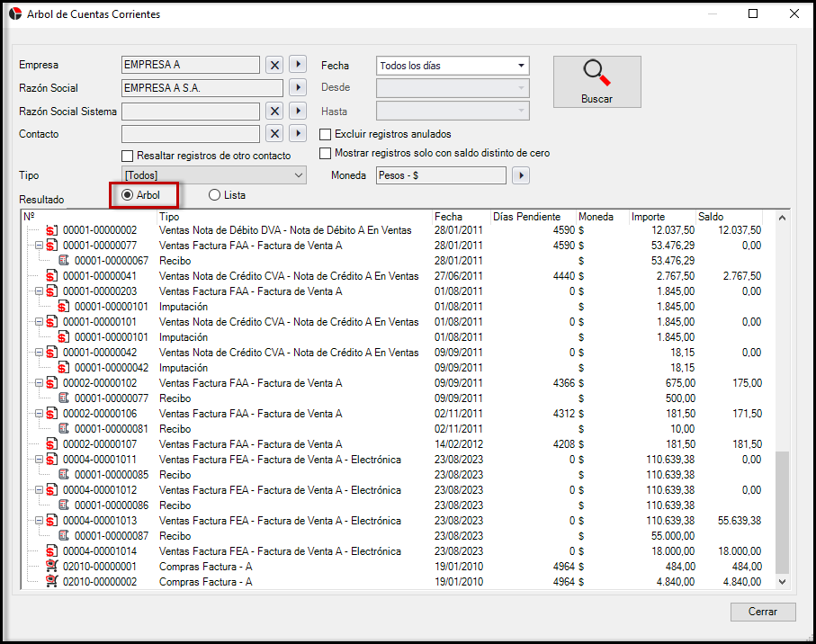Check Resaltar registros de otro contacto
816x644 pixels.
click(x=127, y=156)
